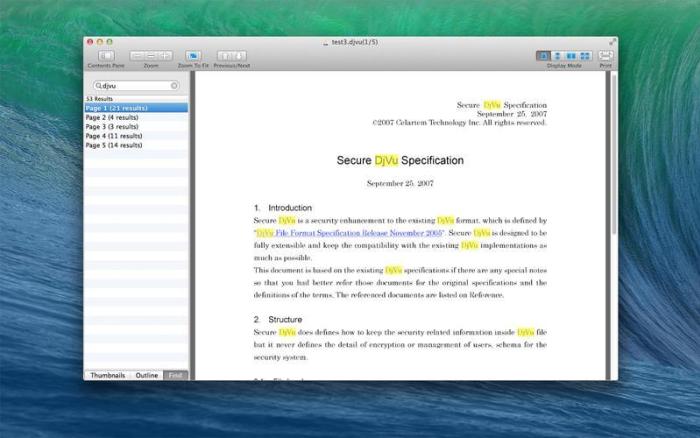The width and height of the screenshot is (700, 438).
Task: Go to the next page arrow
Action: pos(239,56)
